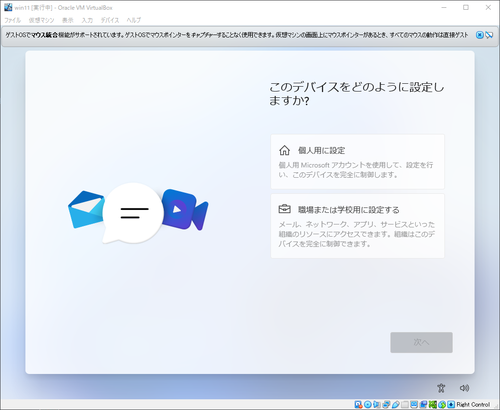Click the keyboard capture icon beside Right Control

451,405
